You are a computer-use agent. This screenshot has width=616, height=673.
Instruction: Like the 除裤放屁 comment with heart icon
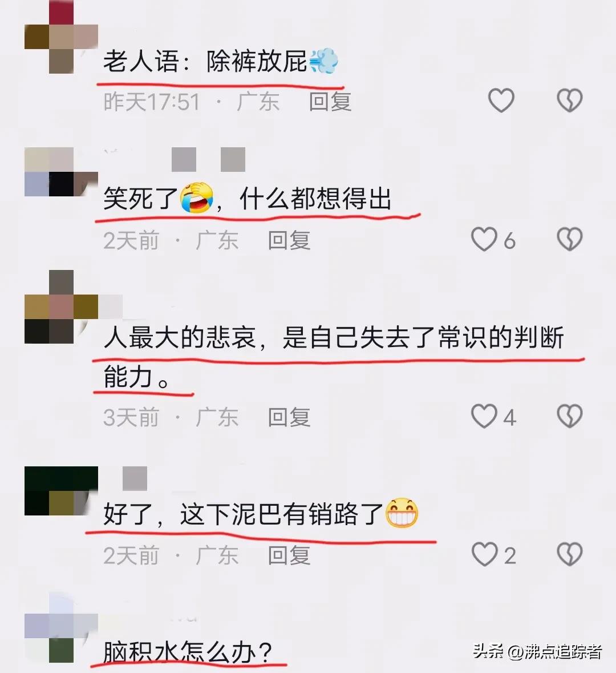[501, 100]
